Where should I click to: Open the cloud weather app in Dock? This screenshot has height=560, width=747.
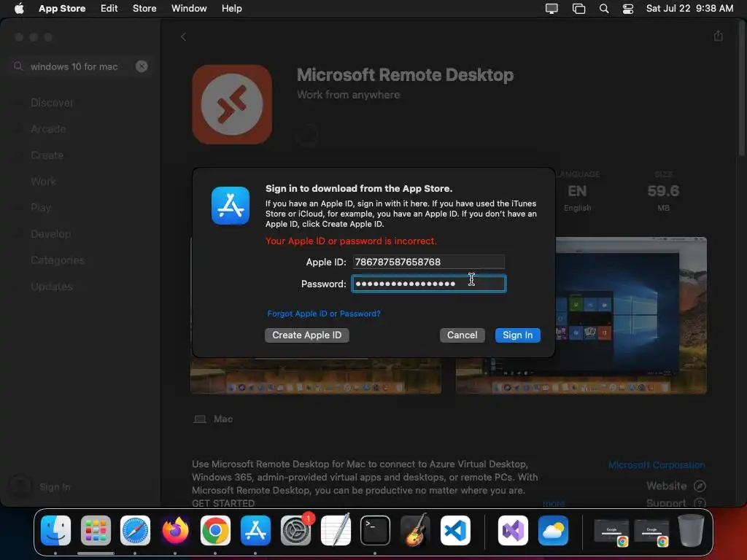tap(553, 530)
